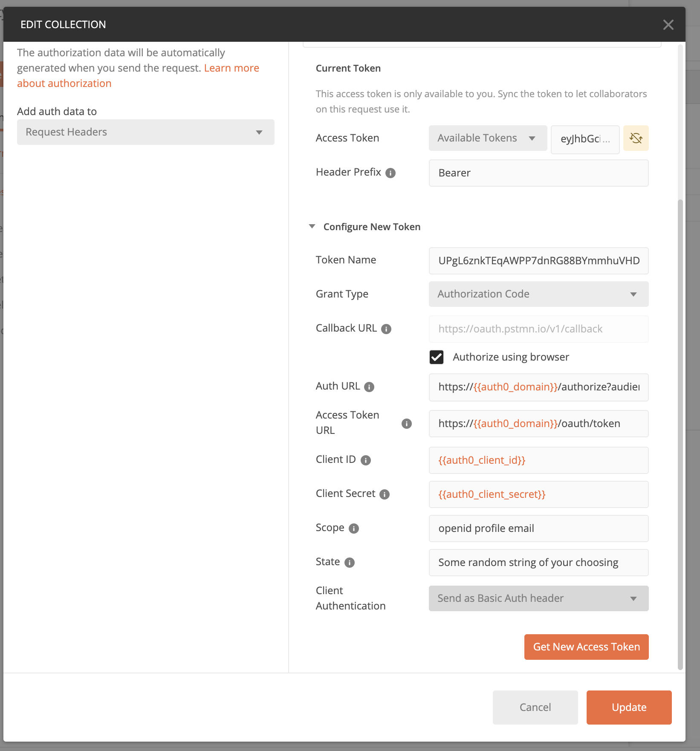Image resolution: width=700 pixels, height=751 pixels.
Task: Click the Client Authentication label
Action: click(350, 598)
